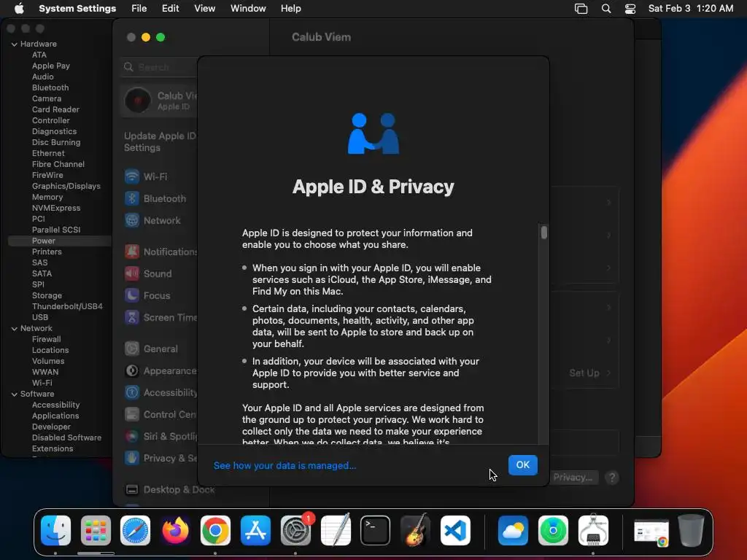This screenshot has width=747, height=560.
Task: Click the Bluetooth icon in Settings sidebar
Action: point(132,198)
